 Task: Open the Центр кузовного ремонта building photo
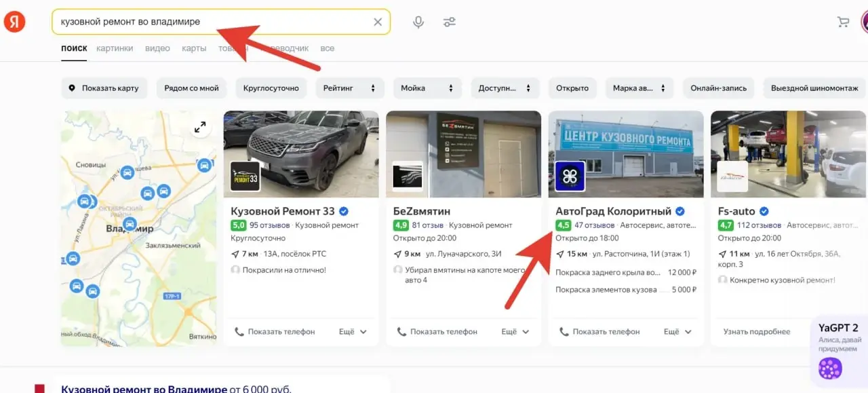pos(626,154)
